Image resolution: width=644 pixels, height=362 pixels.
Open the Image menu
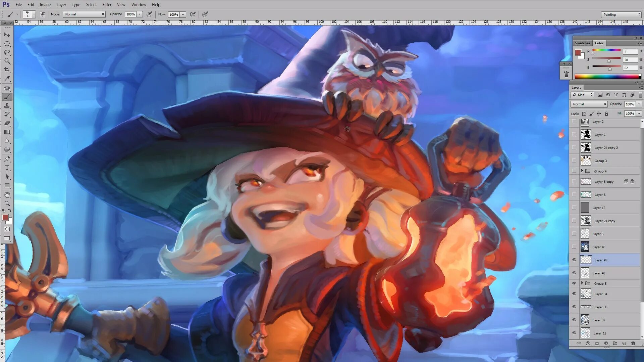45,5
